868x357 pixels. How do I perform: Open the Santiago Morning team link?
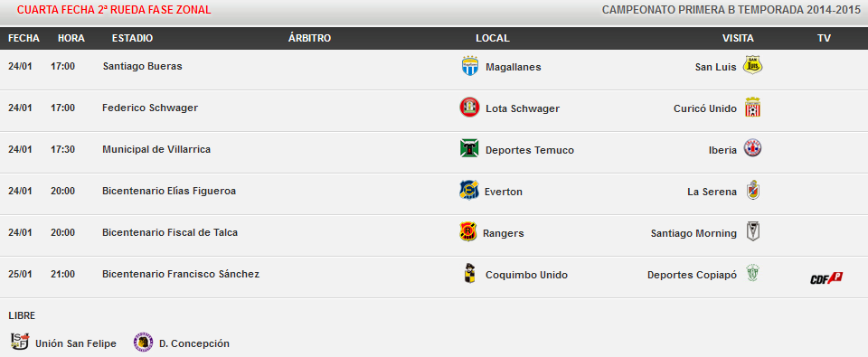pos(693,233)
